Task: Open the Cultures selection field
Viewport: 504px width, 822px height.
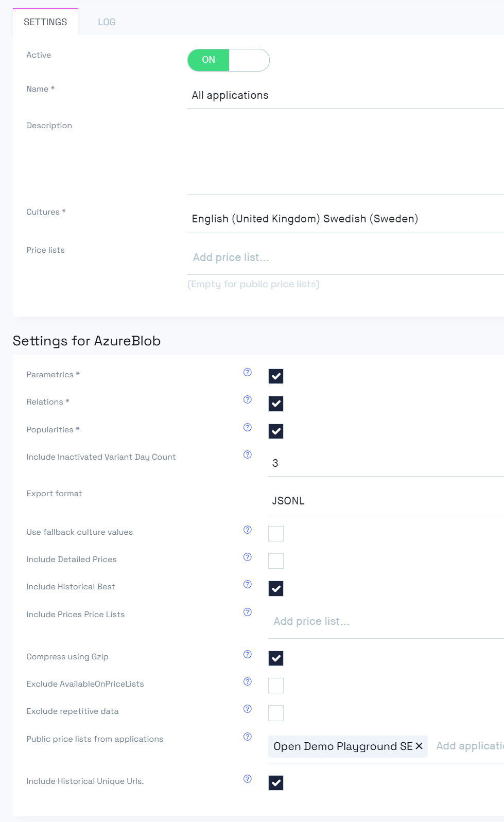Action: [x=345, y=219]
